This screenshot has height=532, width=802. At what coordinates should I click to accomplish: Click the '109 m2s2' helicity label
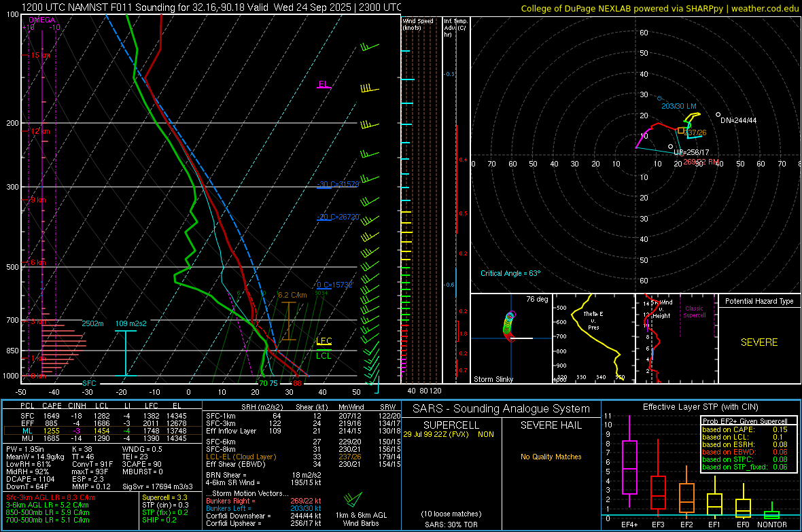coord(131,324)
